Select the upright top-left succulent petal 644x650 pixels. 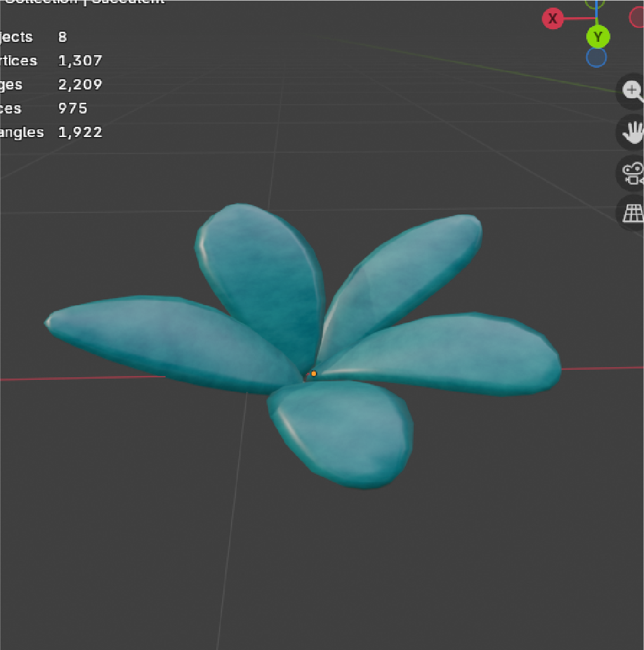click(260, 273)
